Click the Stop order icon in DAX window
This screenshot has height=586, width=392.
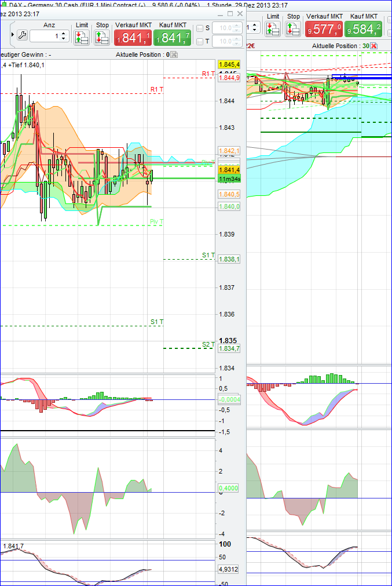[x=294, y=29]
